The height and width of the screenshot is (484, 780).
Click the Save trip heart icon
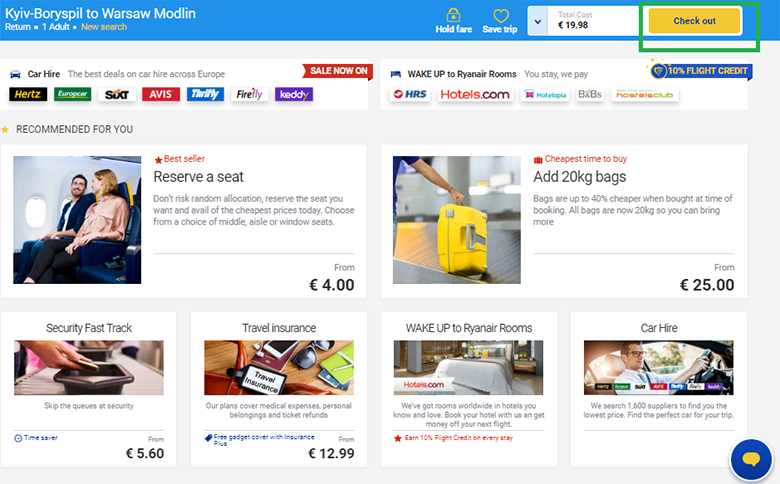(x=500, y=16)
